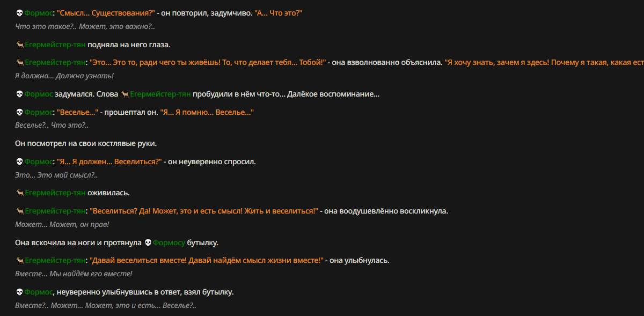644x316 pixels.
Task: Click goat icon on "Давай веселиться вместе" line
Action: pos(19,261)
